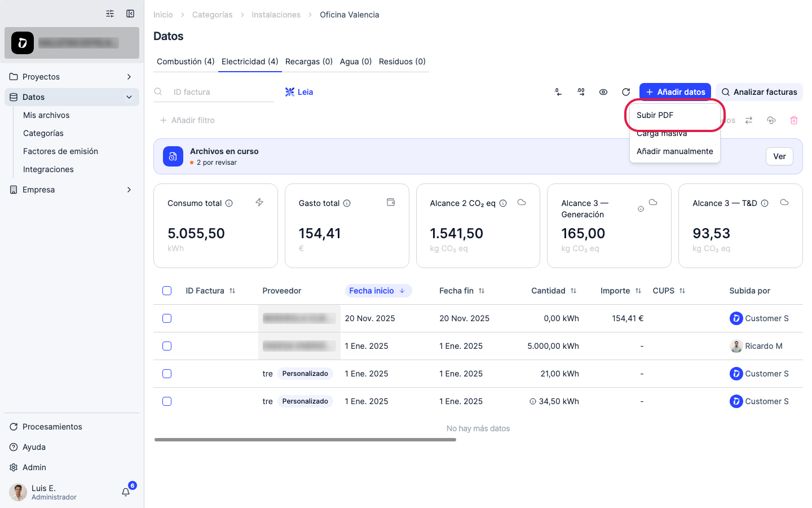Click the pink trash delete icon

pyautogui.click(x=794, y=120)
